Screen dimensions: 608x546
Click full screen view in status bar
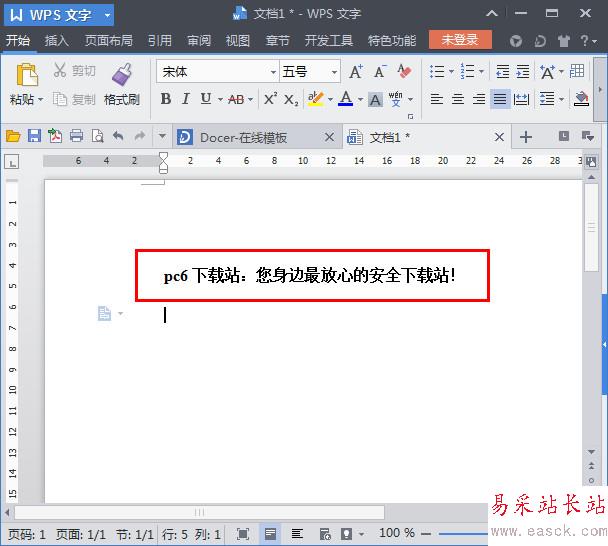[243, 534]
